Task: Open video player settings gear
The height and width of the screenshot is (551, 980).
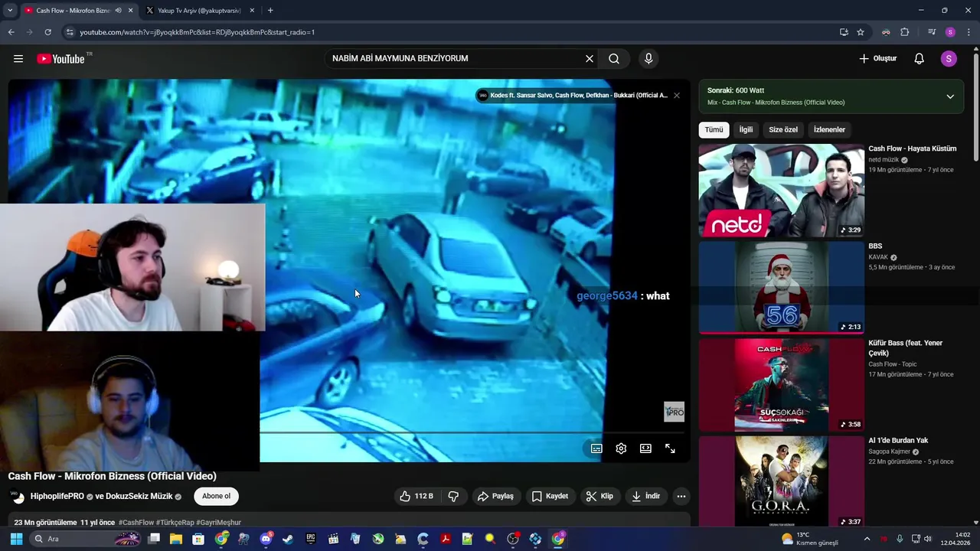Action: point(621,448)
